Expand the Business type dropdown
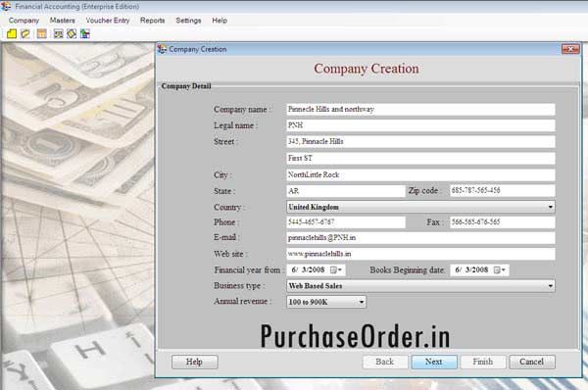The width and height of the screenshot is (588, 390). (550, 286)
